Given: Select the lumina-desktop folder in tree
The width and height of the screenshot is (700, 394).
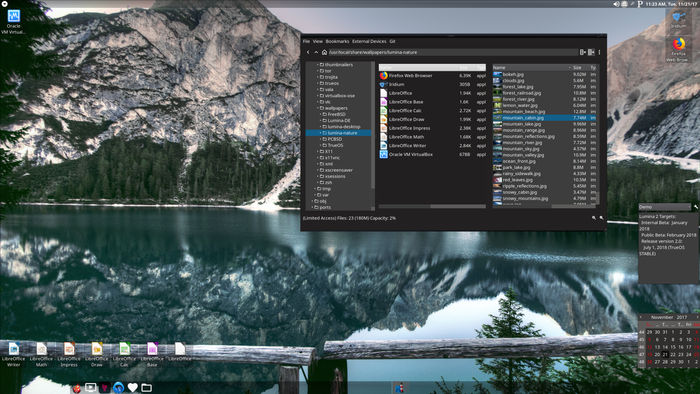Looking at the screenshot, I should pyautogui.click(x=344, y=127).
